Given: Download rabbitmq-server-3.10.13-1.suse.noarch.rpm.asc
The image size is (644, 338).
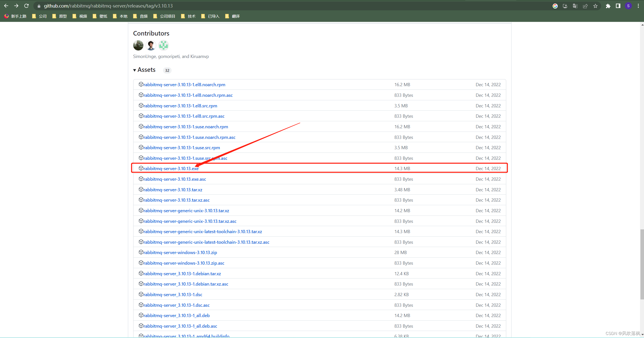Looking at the screenshot, I should click(189, 137).
